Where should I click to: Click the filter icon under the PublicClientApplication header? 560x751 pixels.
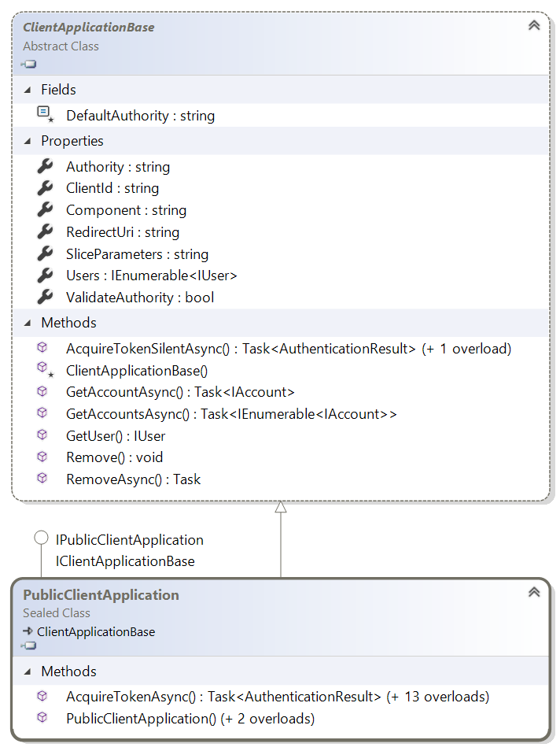(x=29, y=646)
